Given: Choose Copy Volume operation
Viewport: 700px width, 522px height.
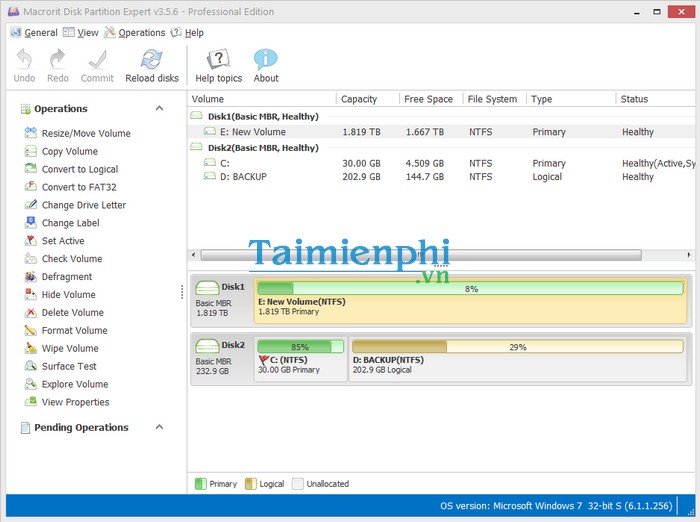Looking at the screenshot, I should click(x=70, y=151).
